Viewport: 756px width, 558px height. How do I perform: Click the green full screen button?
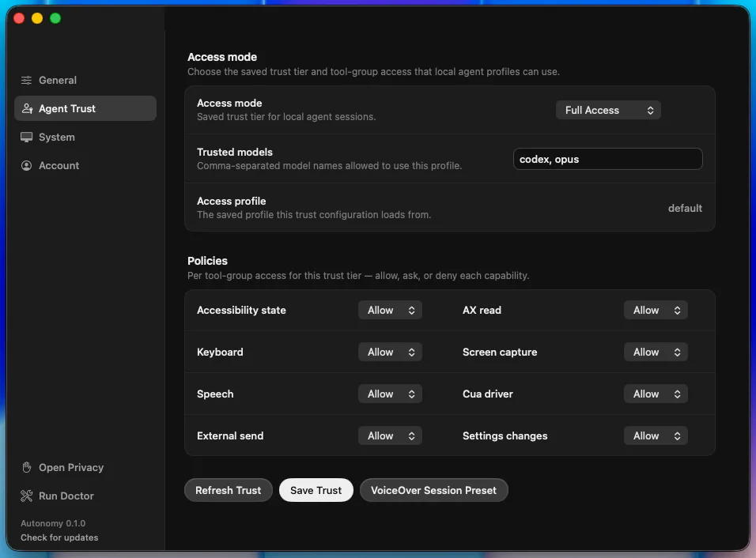[55, 18]
